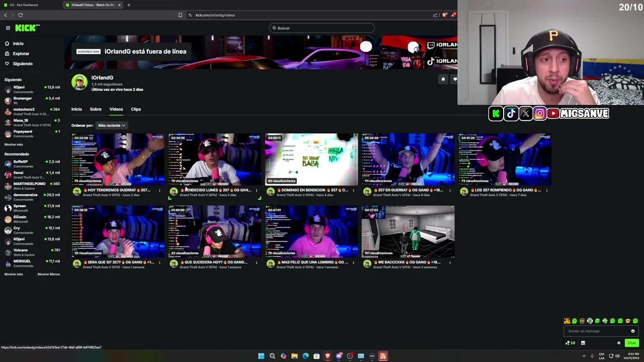Open the emote picker in message box
The height and width of the screenshot is (362, 644).
(x=633, y=331)
